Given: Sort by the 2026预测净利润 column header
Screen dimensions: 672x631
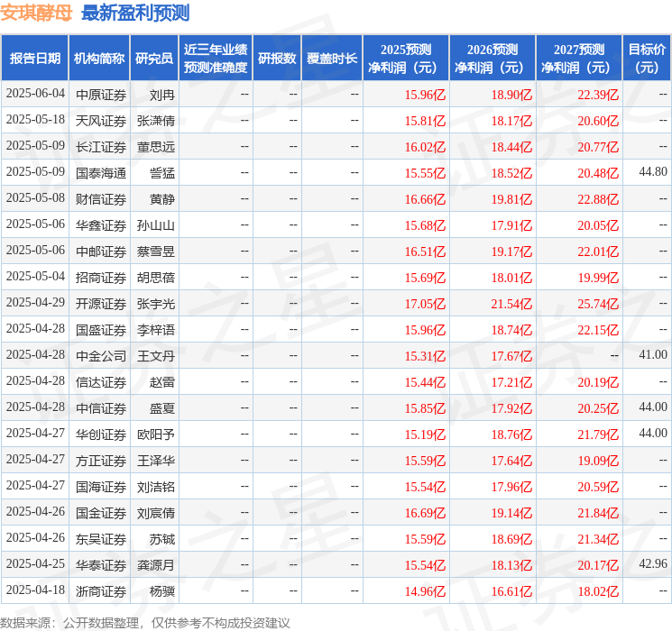Looking at the screenshot, I should [492, 59].
